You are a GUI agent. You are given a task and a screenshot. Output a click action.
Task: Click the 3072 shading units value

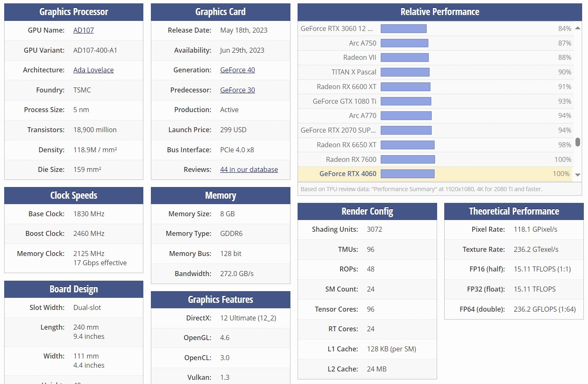coord(374,229)
